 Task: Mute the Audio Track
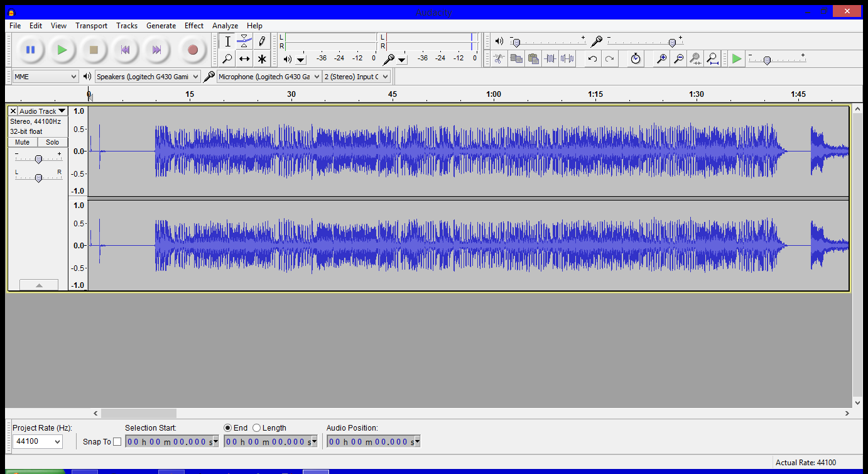coord(23,142)
